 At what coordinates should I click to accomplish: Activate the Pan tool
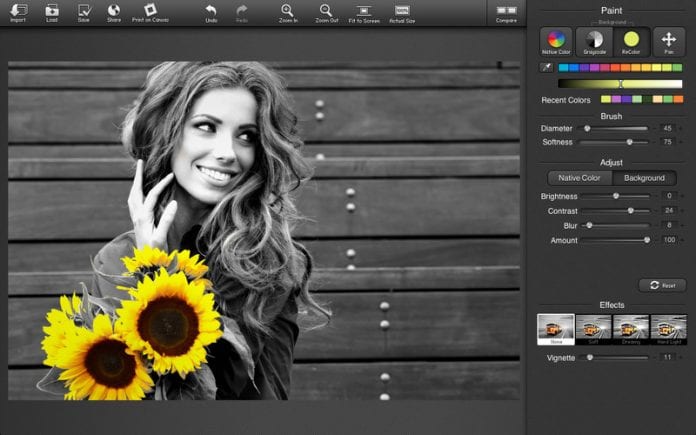pos(668,41)
